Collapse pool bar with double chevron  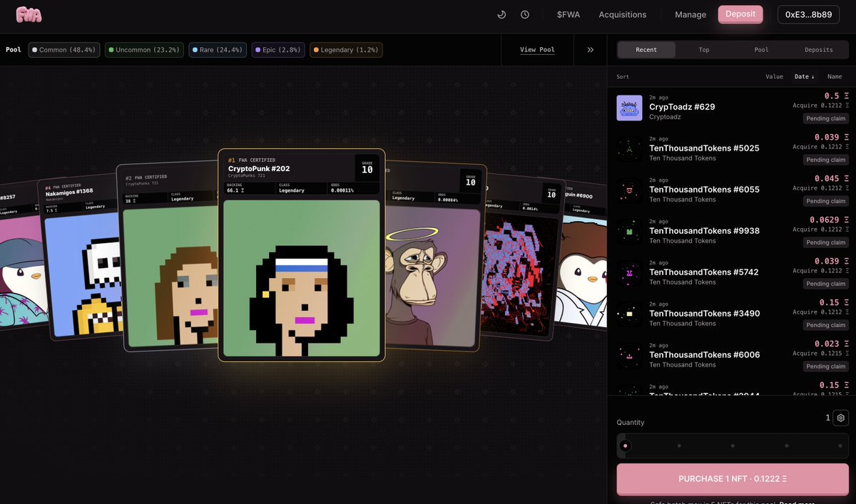pos(590,50)
